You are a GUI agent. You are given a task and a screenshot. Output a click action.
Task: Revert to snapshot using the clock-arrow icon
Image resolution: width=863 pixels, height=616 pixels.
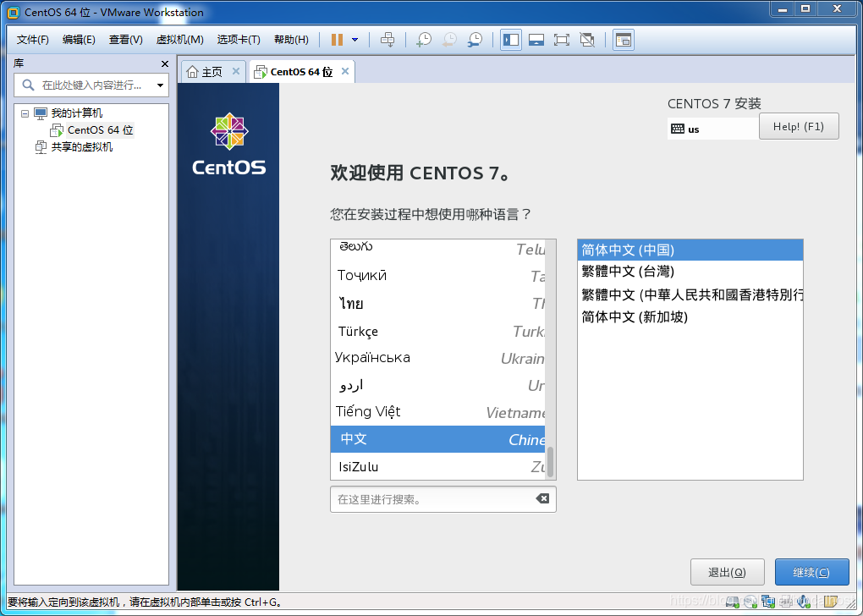point(449,40)
